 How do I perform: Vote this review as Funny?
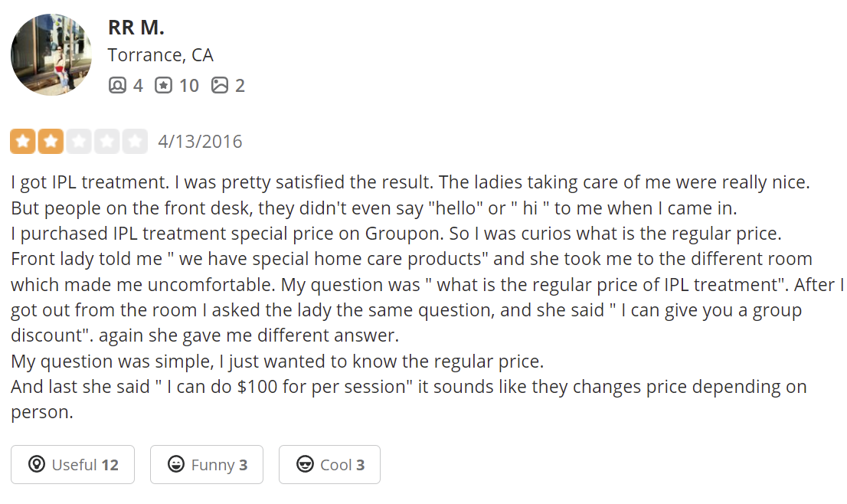click(x=207, y=465)
